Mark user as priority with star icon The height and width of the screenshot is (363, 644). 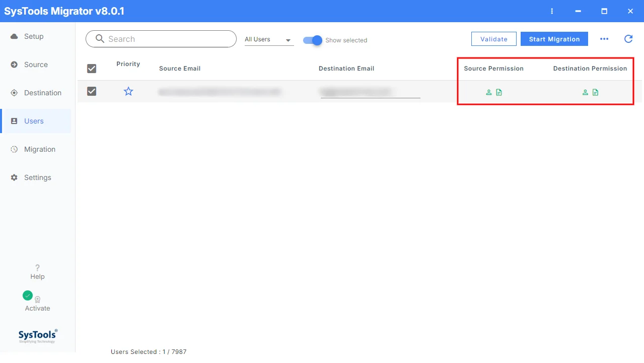pos(128,91)
